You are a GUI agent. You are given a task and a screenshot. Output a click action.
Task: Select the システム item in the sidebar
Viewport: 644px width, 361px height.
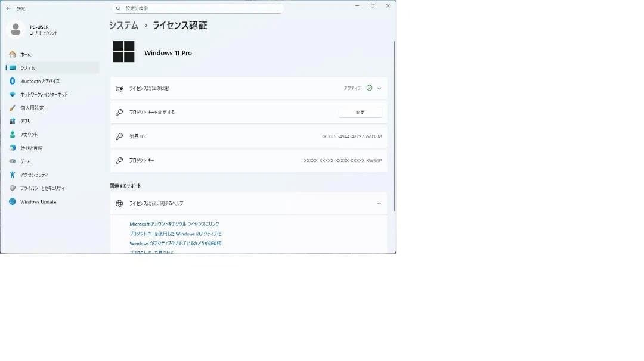27,68
